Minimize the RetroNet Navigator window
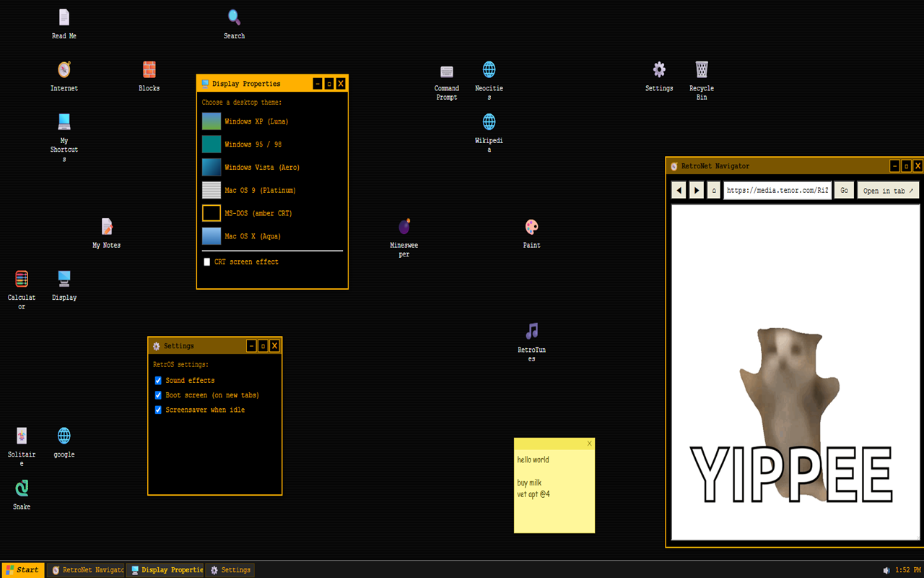 [894, 166]
